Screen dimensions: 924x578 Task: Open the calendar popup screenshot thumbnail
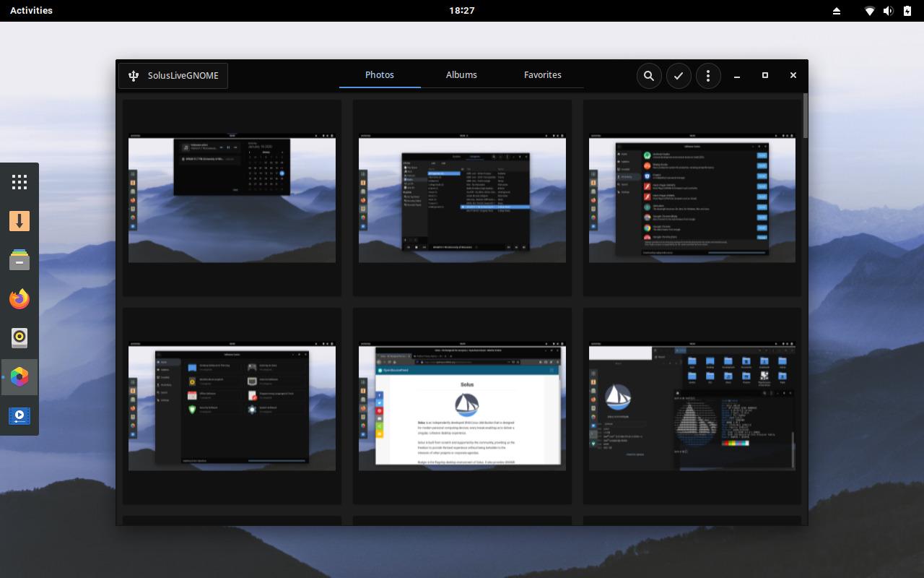tap(232, 198)
